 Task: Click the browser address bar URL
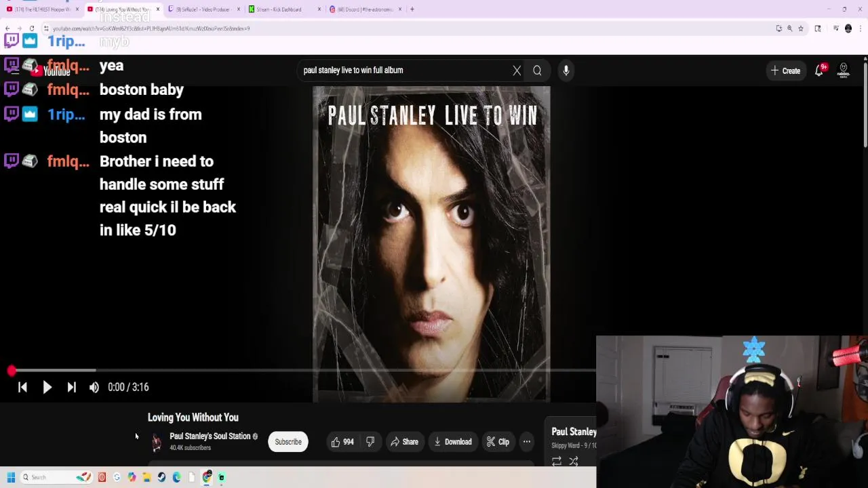pyautogui.click(x=151, y=28)
